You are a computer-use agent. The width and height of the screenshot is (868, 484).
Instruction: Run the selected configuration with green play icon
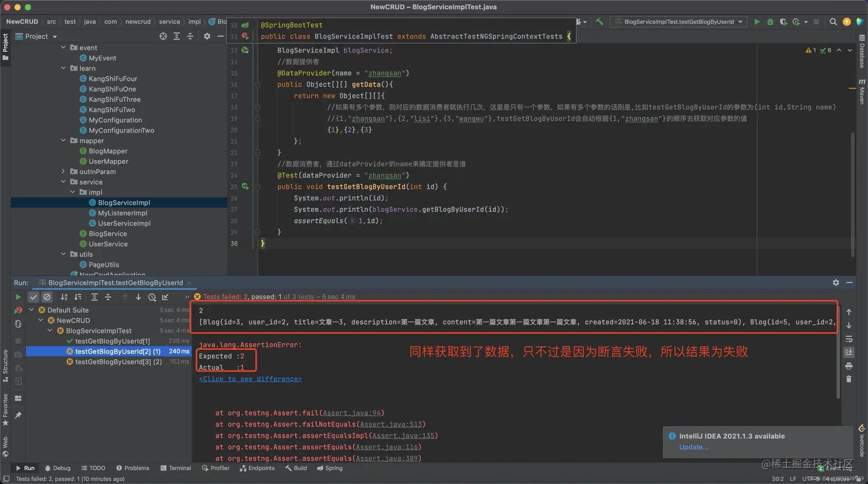click(x=757, y=22)
